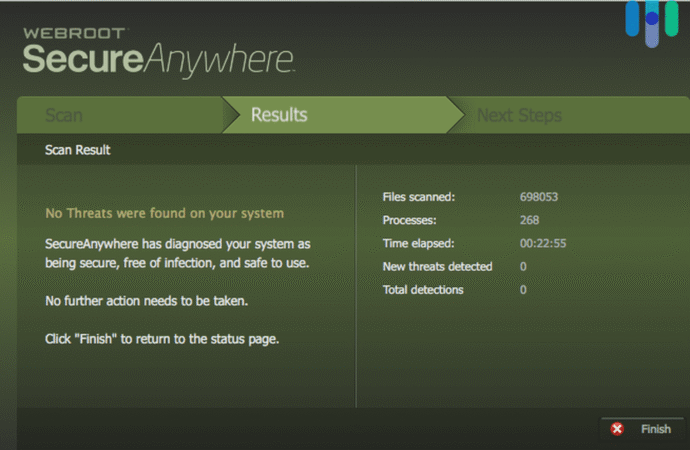Click "No Threats were found on your system"
This screenshot has height=450, width=690.
[165, 213]
